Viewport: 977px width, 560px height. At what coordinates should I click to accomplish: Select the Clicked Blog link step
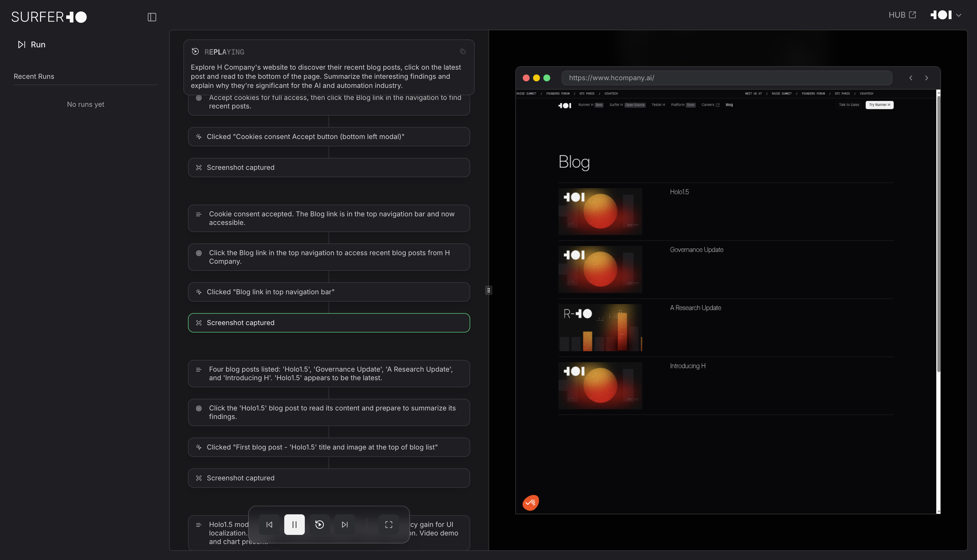(x=329, y=292)
